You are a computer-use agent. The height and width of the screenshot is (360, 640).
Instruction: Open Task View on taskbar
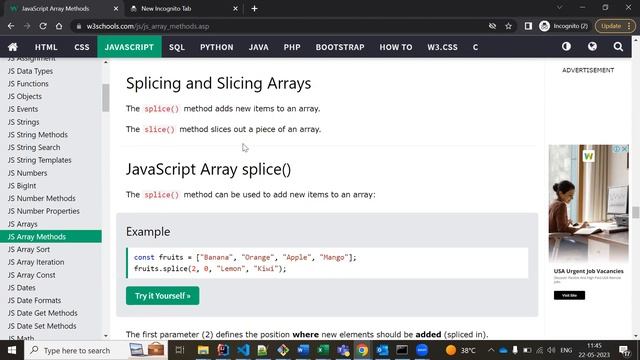[180, 350]
